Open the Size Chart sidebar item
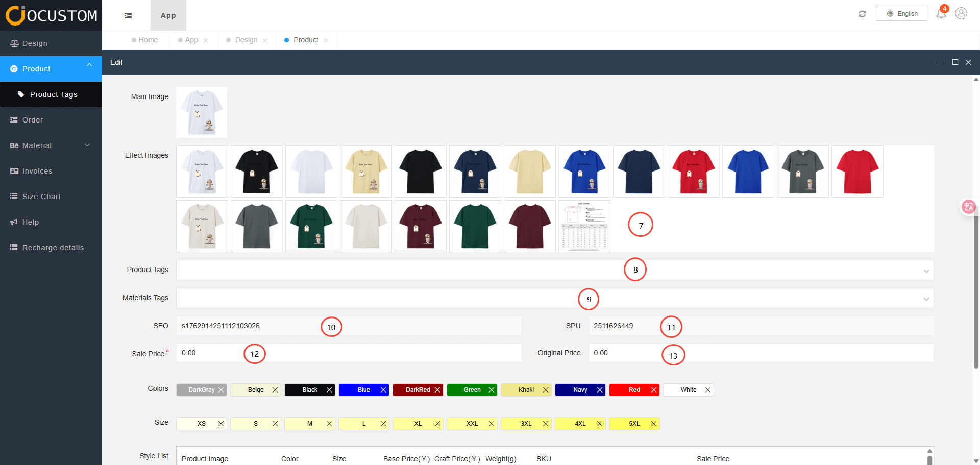This screenshot has height=465, width=980. [x=41, y=197]
